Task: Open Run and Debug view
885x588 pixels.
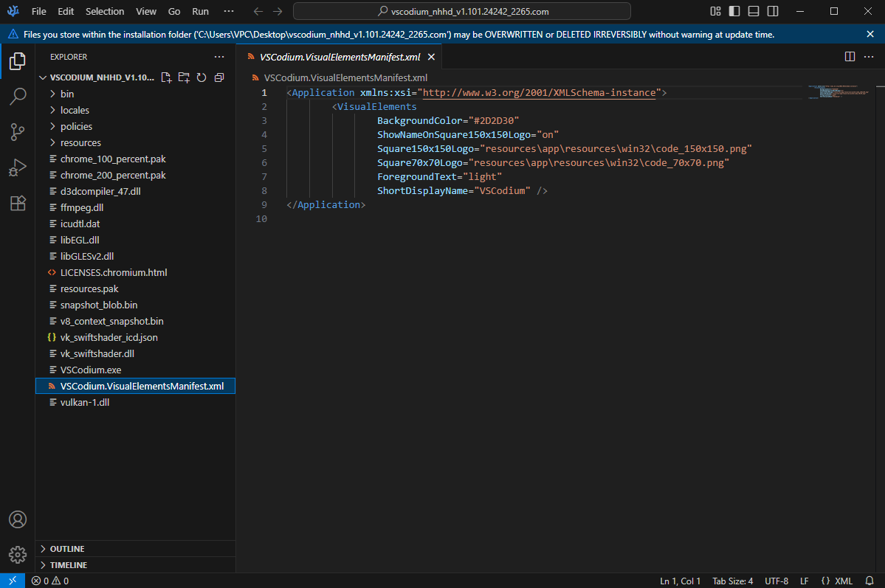Action: pos(18,167)
